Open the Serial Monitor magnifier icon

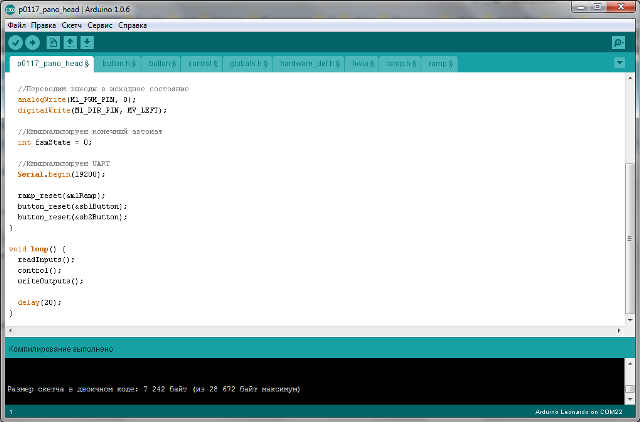pyautogui.click(x=618, y=42)
